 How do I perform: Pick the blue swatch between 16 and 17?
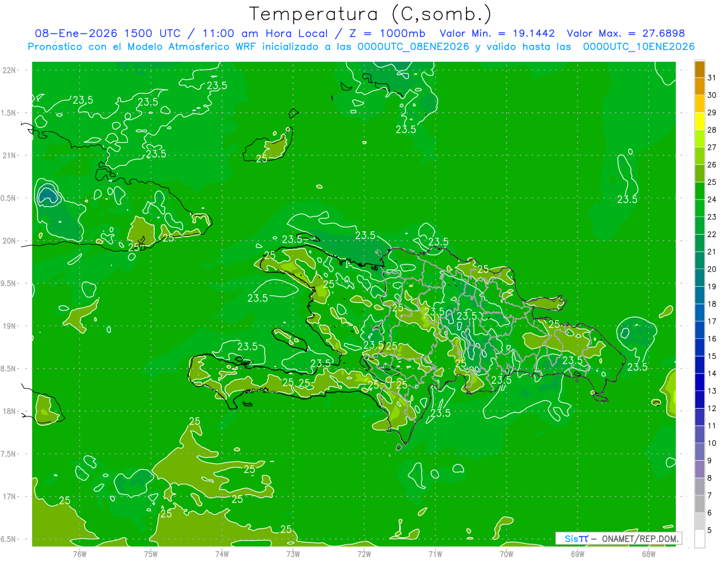[x=700, y=330]
